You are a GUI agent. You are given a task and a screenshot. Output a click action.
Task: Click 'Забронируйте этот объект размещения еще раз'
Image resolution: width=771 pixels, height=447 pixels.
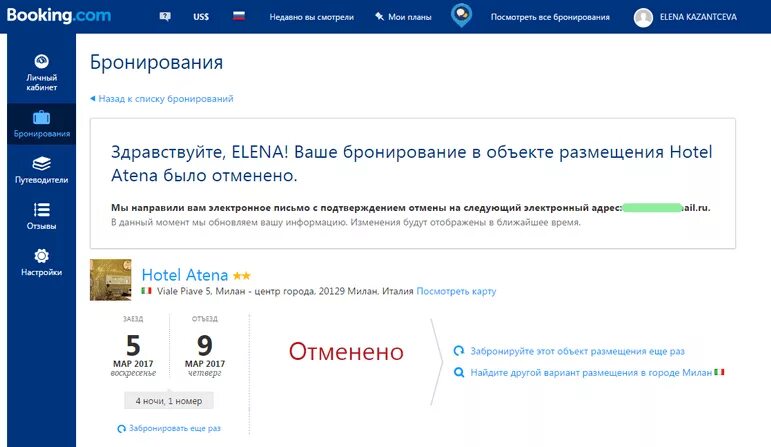[x=577, y=351]
